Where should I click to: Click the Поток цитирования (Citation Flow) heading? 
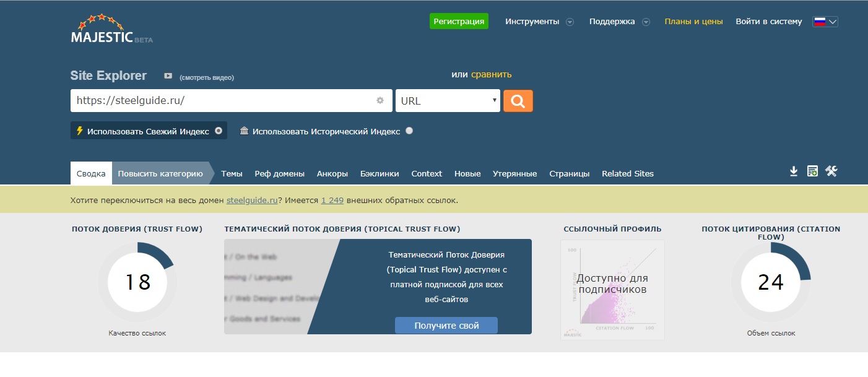point(771,233)
